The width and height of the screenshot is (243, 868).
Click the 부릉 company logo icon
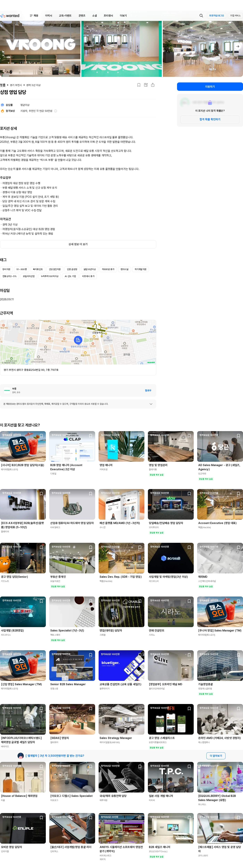click(x=7, y=390)
